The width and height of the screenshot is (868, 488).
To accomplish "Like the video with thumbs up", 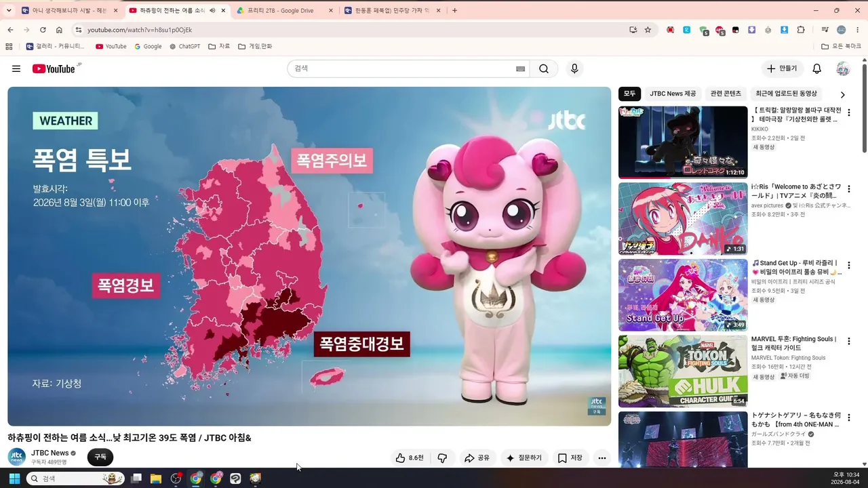I will [409, 458].
